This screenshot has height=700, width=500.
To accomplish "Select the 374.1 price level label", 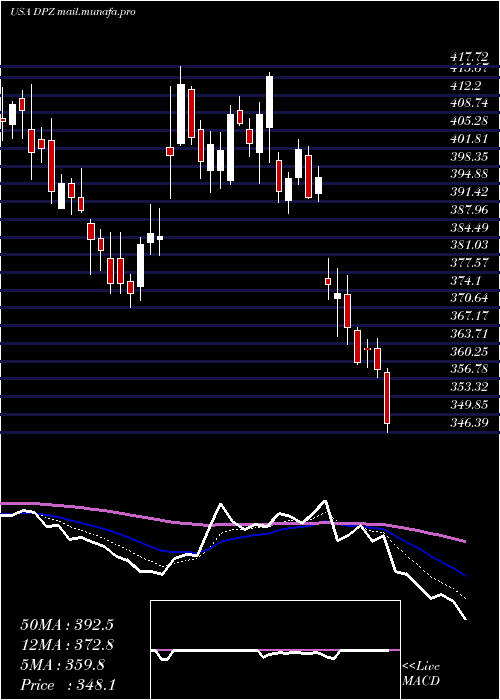I will click(x=468, y=281).
